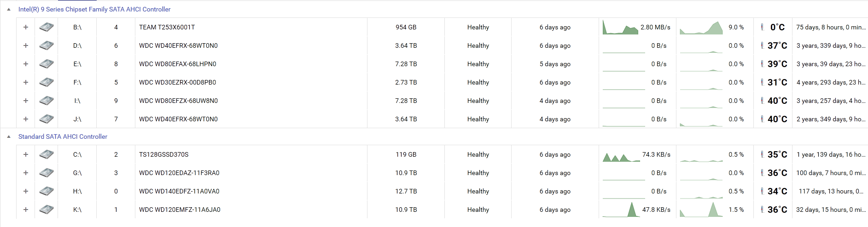This screenshot has width=868, height=227.
Task: Click thermometer icon next to 37°C reading
Action: [x=762, y=45]
